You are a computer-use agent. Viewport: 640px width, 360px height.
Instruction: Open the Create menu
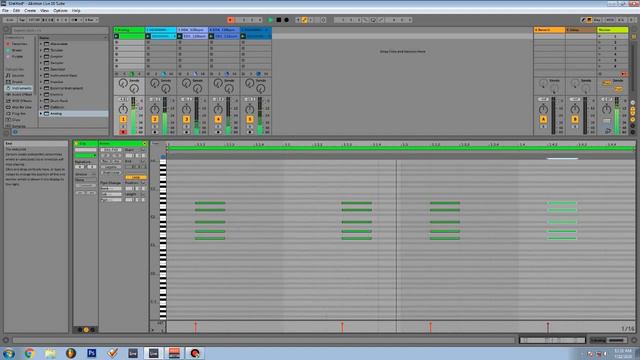click(30, 11)
